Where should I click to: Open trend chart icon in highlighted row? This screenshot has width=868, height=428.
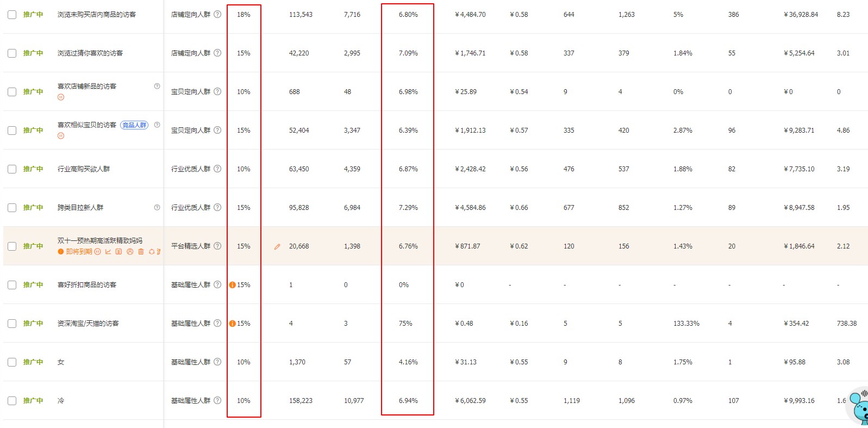(x=108, y=251)
